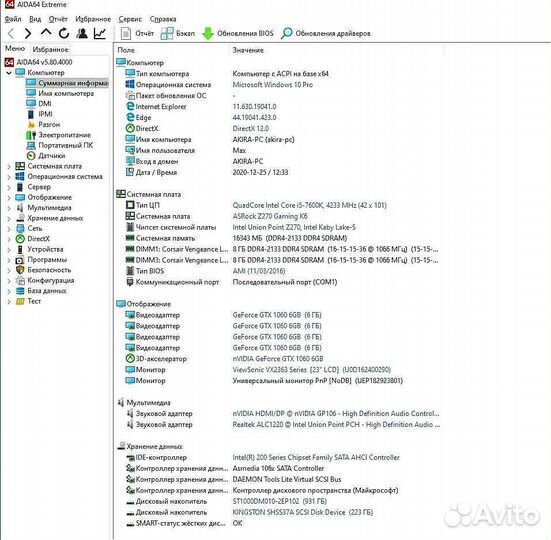Select the DMI tree item
Viewport: 551px width, 540px height.
(x=39, y=104)
